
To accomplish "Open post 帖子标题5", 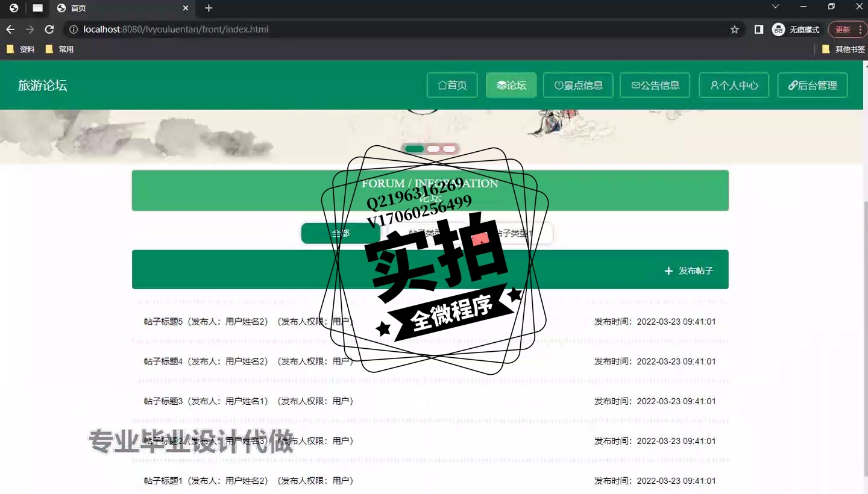I will coord(248,322).
